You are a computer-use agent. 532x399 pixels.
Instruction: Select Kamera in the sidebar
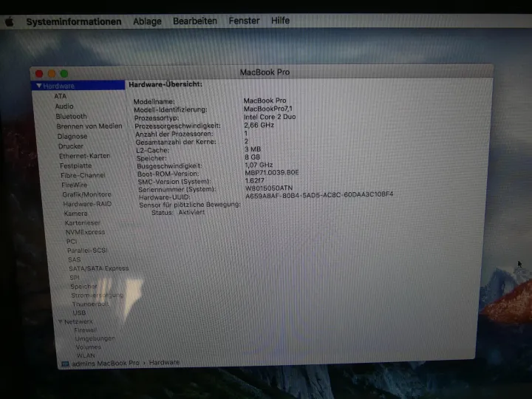[x=75, y=214]
